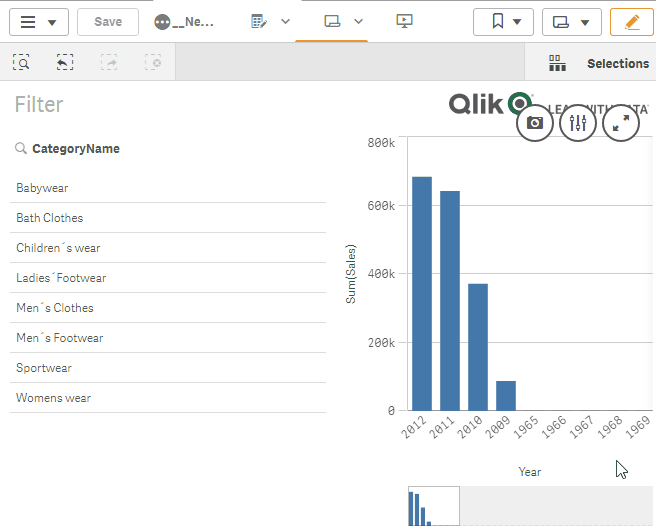Viewport: 656px width, 530px height.
Task: Click the CategoryName filter pane header
Action: pyautogui.click(x=76, y=149)
